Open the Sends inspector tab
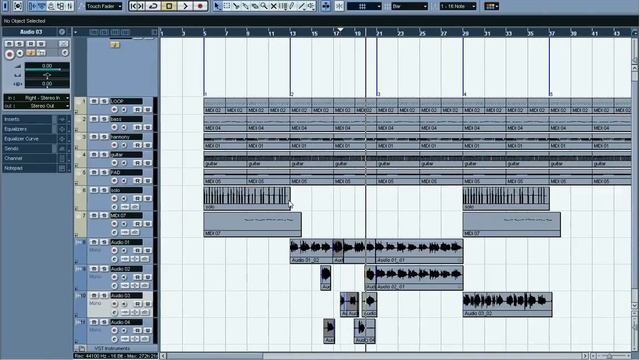The height and width of the screenshot is (360, 640). coord(28,149)
